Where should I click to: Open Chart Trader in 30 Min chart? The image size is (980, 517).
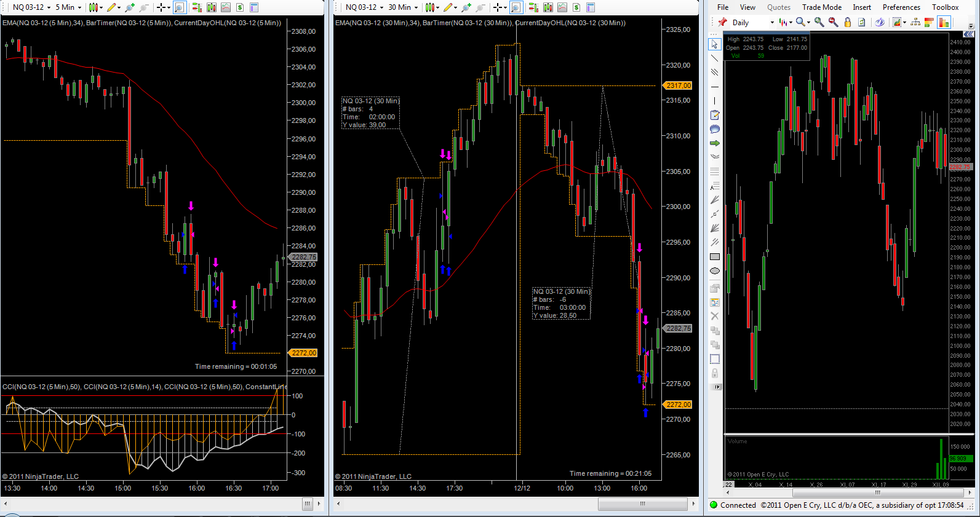click(x=533, y=7)
